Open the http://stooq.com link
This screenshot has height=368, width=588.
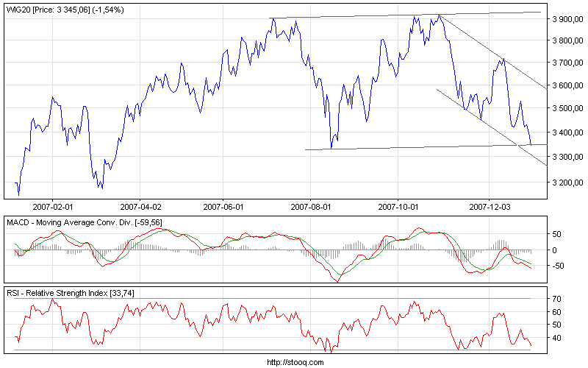click(x=295, y=362)
